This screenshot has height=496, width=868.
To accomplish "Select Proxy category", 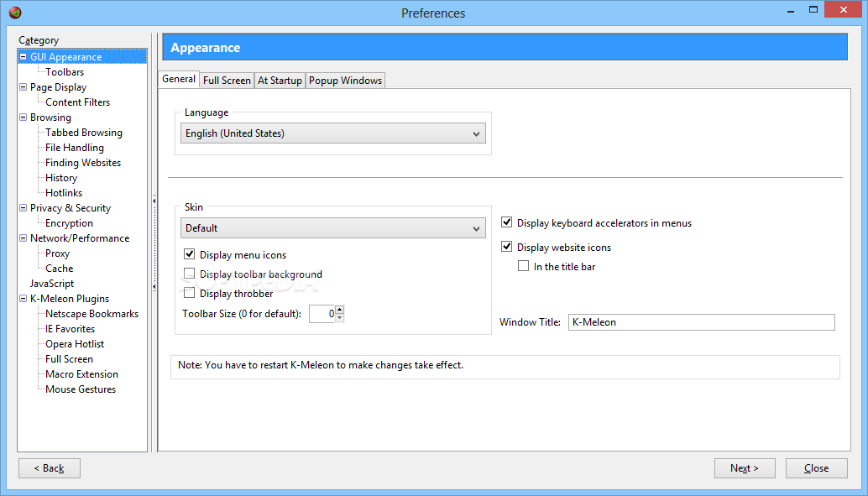I will [x=58, y=253].
